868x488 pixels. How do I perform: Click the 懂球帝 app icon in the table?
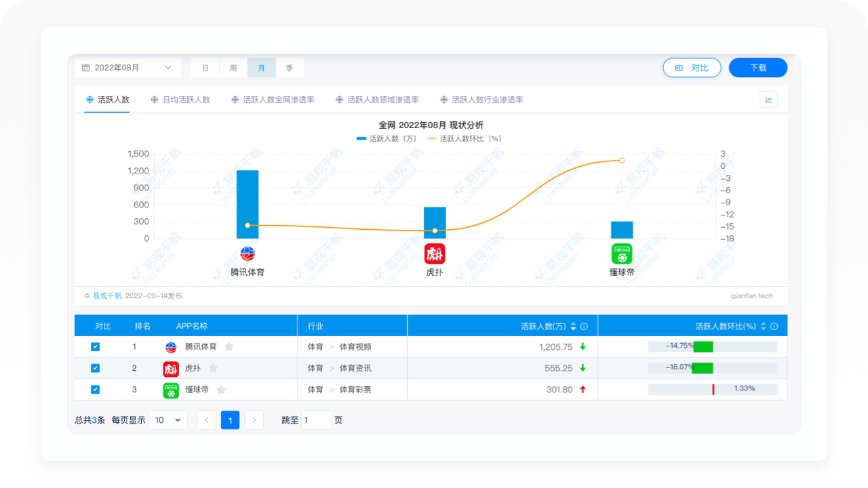171,390
